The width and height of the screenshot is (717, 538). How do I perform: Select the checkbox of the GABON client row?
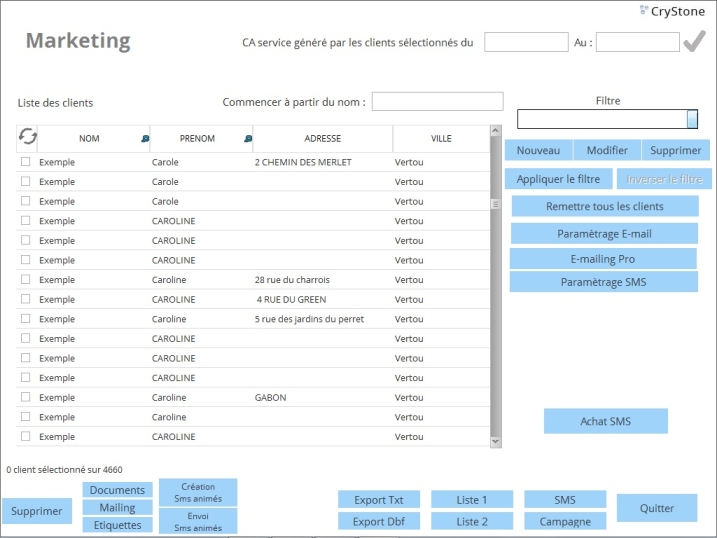pyautogui.click(x=26, y=397)
